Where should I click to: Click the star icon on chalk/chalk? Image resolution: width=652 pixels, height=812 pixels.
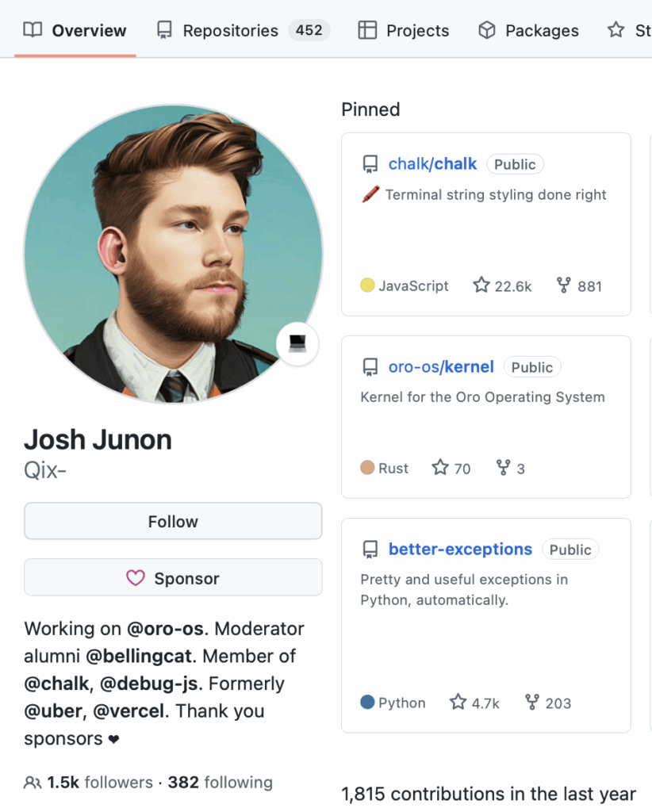(481, 285)
